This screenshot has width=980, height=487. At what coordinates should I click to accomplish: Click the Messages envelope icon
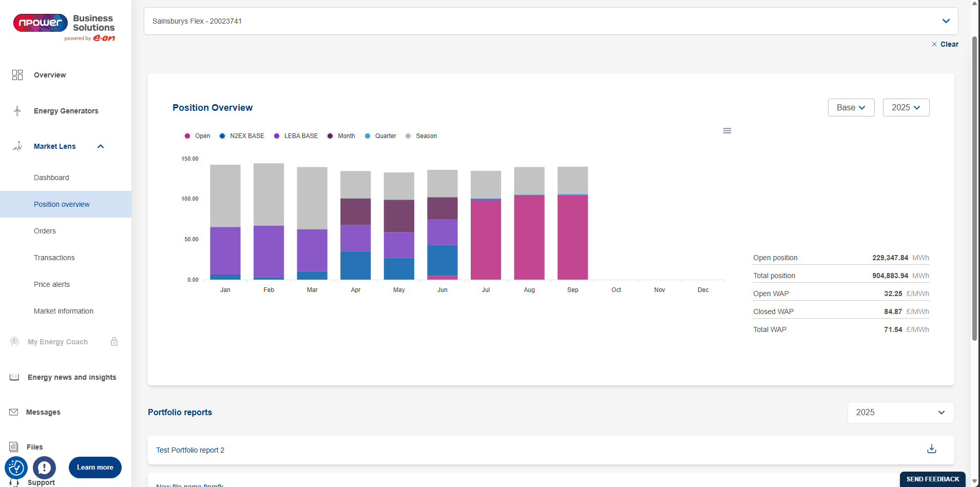(14, 412)
